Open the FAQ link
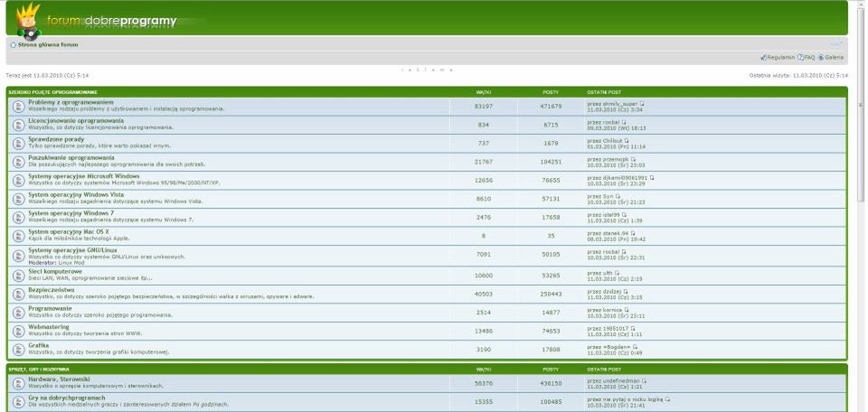Viewport: 868px width, 412px height. click(x=809, y=58)
